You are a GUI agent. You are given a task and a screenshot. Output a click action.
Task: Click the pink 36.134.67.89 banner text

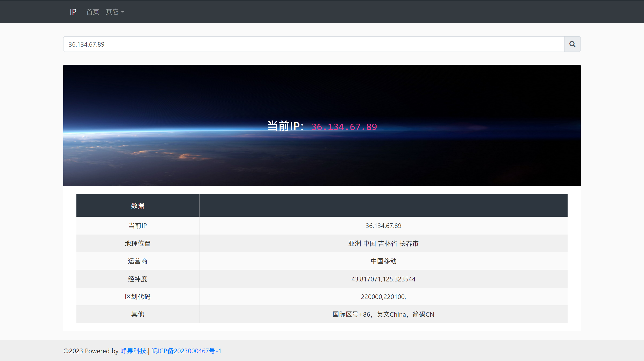[344, 127]
